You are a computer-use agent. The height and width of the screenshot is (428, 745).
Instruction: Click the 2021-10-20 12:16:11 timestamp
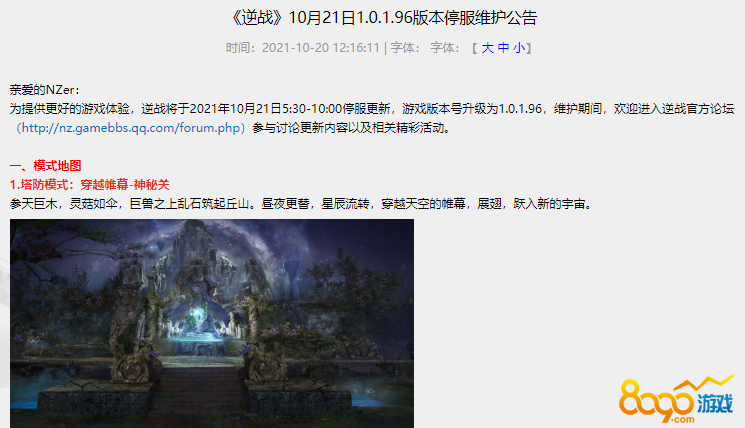[321, 48]
